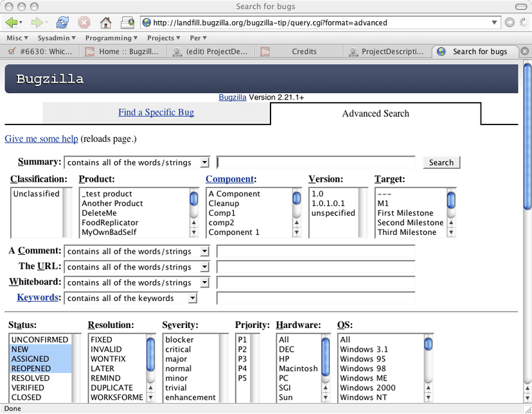Screen dimensions: 532x414
Task: Click the Go button beside the address bar
Action: tap(510, 22)
